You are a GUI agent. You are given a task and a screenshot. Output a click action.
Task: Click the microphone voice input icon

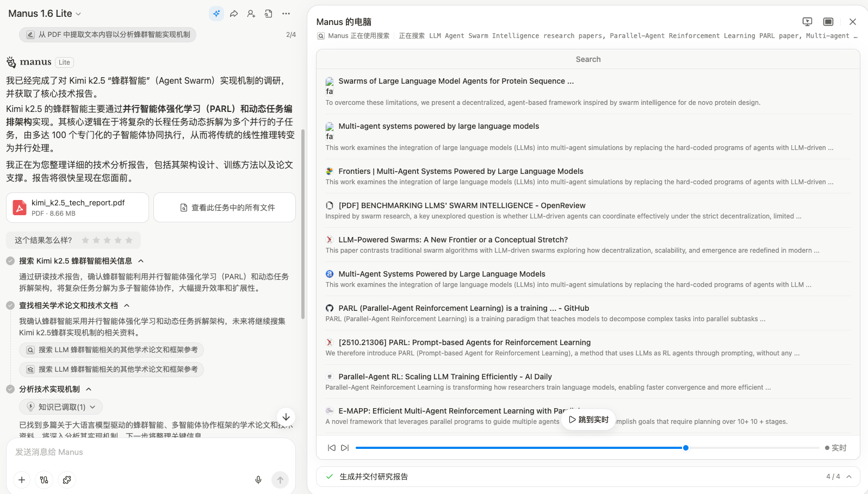(258, 480)
